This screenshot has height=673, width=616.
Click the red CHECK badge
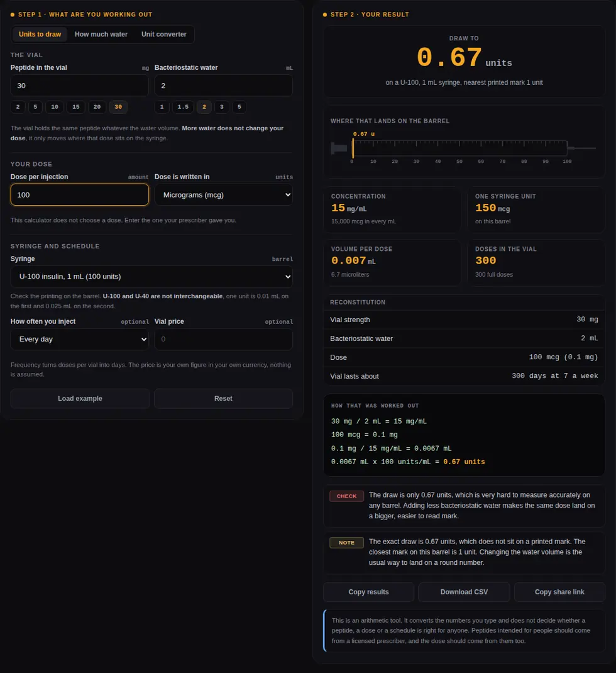tap(346, 496)
